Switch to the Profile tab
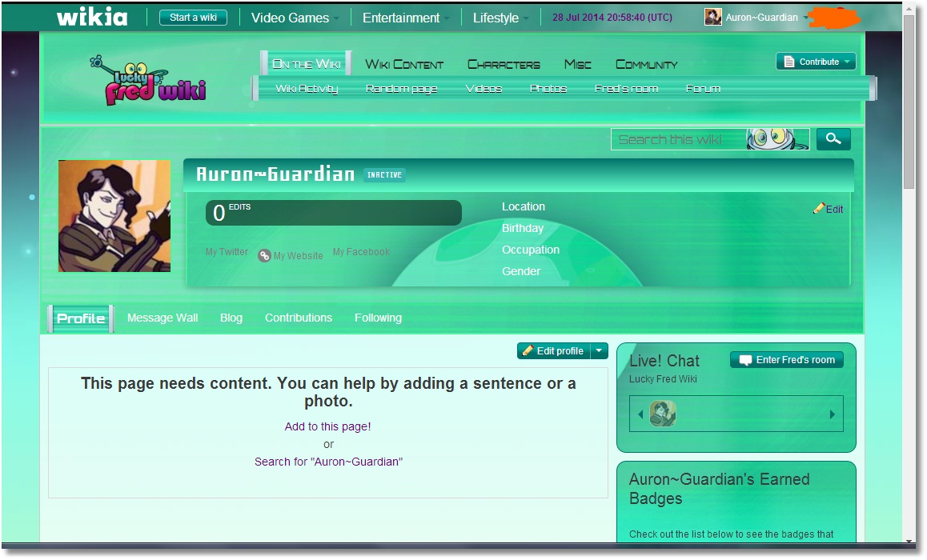Screen dimensions: 927x560 [x=81, y=318]
